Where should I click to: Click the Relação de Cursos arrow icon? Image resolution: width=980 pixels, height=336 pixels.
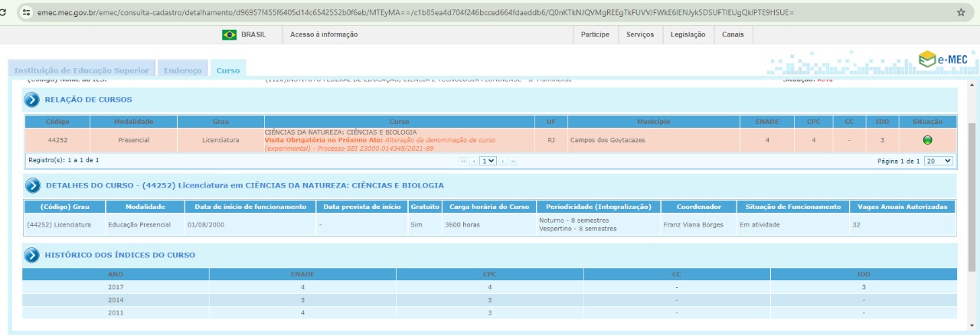coord(31,99)
